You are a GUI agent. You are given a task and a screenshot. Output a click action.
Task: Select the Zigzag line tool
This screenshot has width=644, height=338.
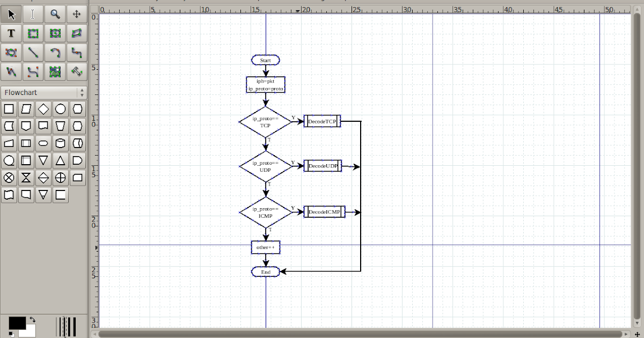pos(77,53)
